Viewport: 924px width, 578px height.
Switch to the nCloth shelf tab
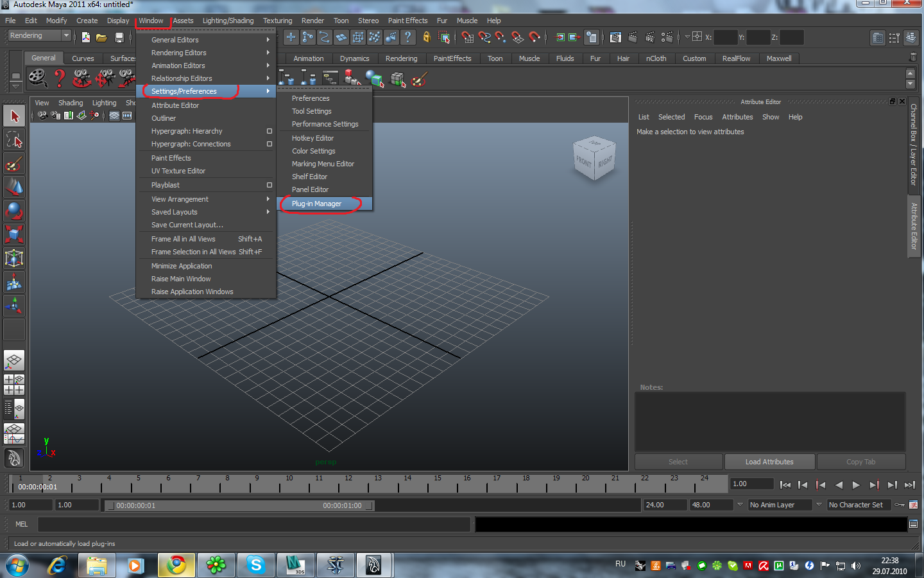(x=656, y=58)
